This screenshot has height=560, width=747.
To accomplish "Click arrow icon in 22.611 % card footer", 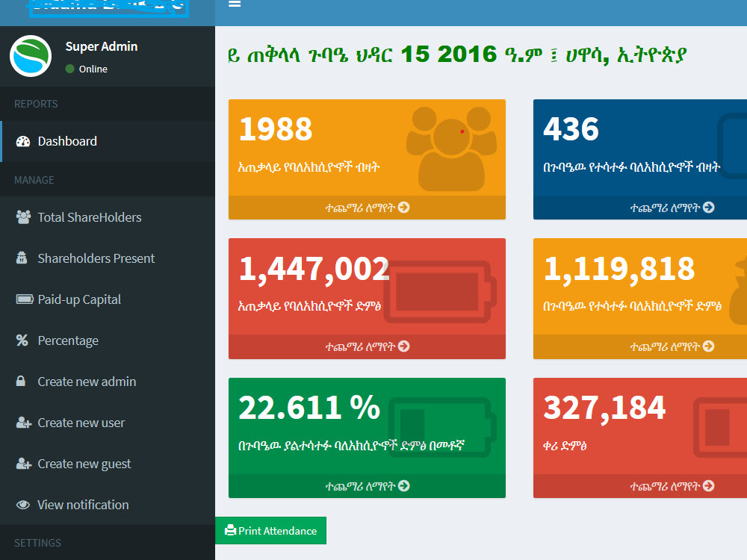I will 404,486.
